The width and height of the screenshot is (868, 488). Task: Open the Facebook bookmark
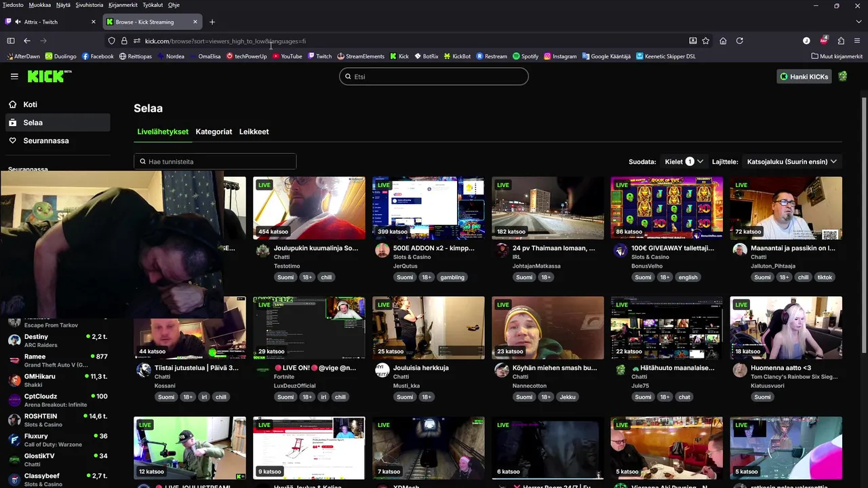[98, 56]
